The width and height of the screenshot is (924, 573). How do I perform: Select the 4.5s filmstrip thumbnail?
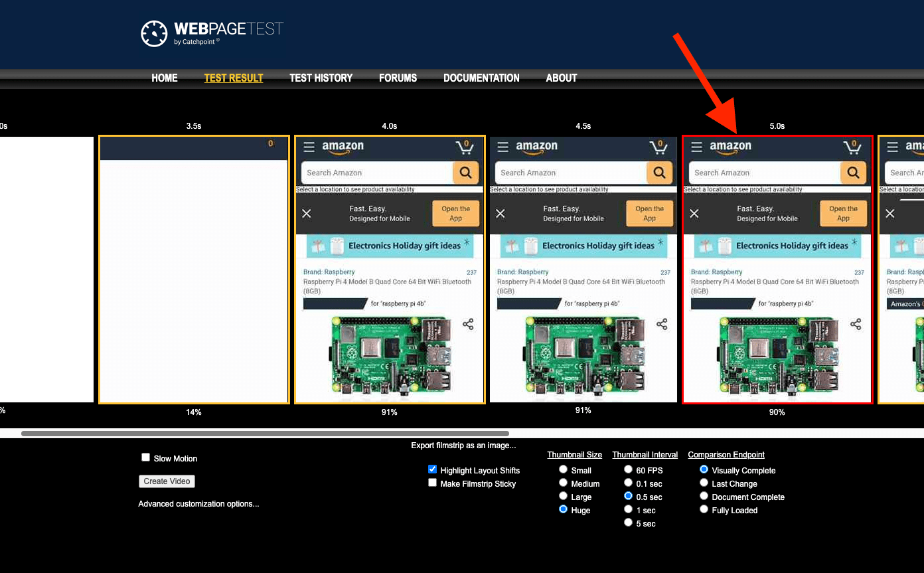(x=583, y=270)
